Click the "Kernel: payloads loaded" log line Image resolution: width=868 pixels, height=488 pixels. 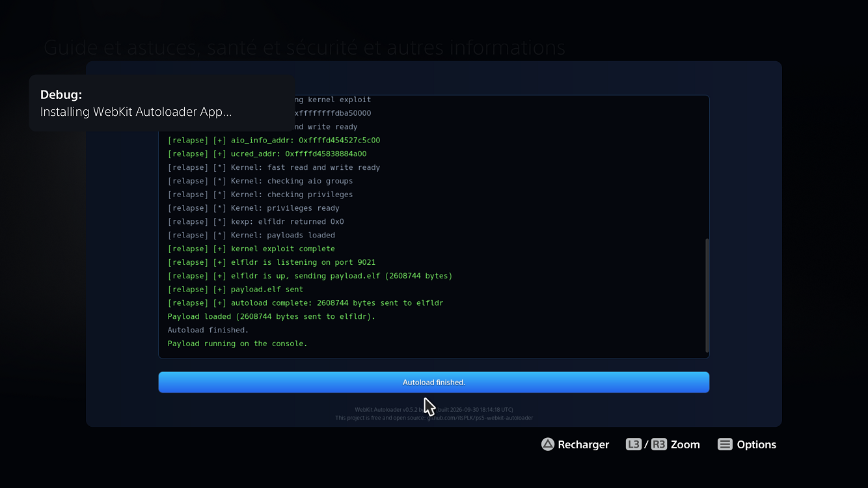click(251, 236)
